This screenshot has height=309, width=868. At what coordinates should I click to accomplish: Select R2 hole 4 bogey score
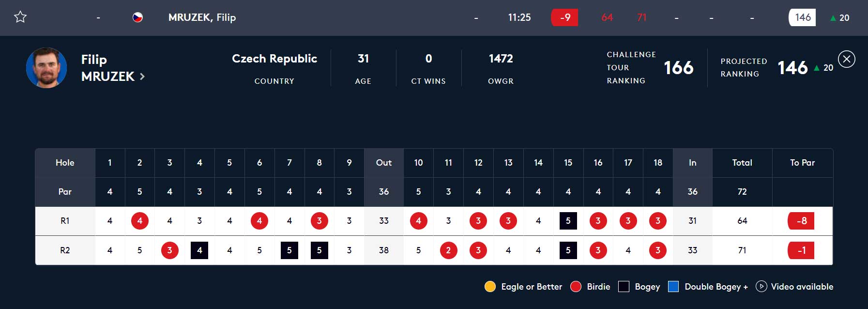pos(199,250)
